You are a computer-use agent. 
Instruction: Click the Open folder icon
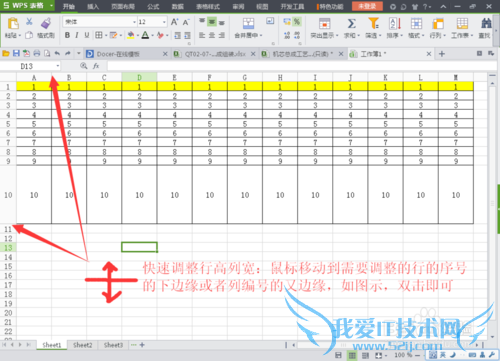(x=6, y=53)
